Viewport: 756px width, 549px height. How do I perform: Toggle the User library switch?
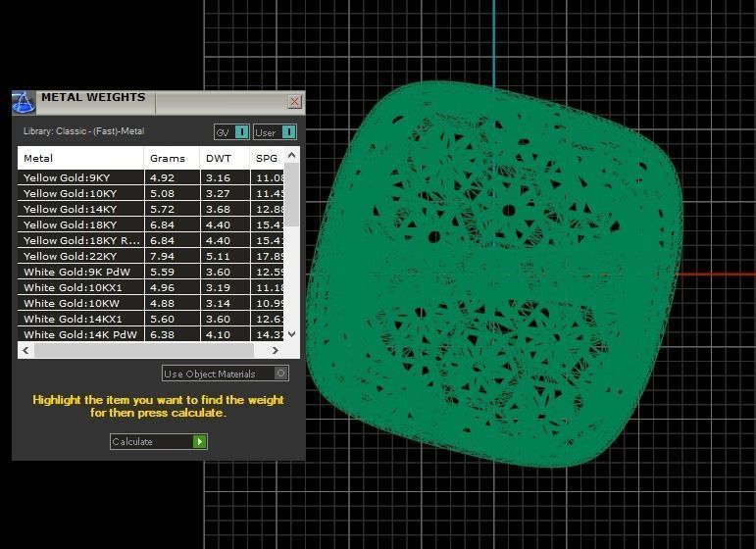[275, 132]
